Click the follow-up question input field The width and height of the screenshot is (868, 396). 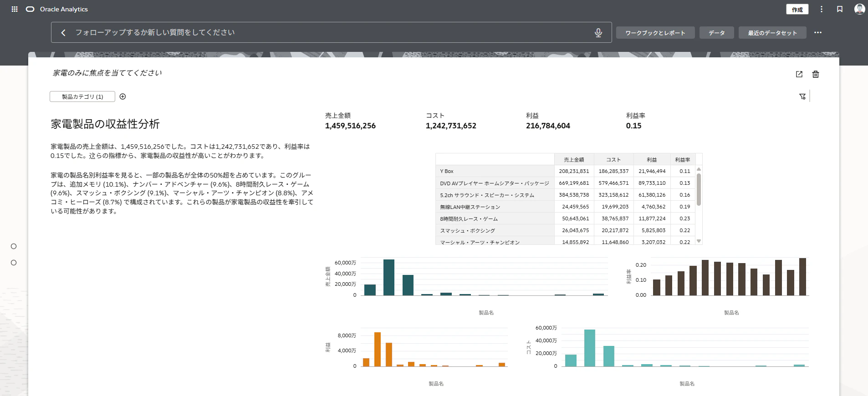[x=330, y=33]
